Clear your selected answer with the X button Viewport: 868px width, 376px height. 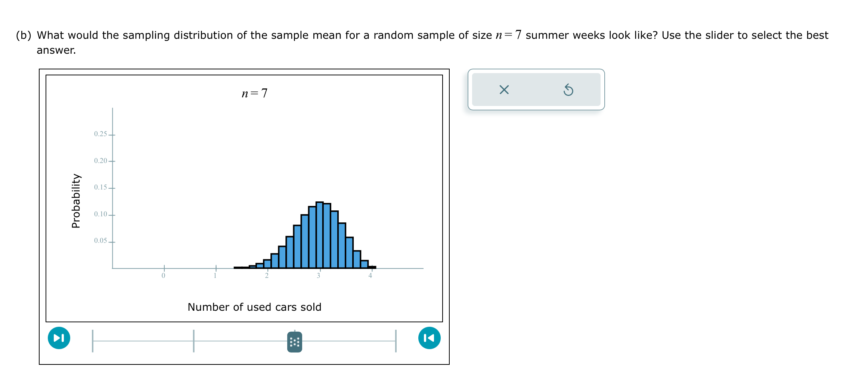point(503,89)
